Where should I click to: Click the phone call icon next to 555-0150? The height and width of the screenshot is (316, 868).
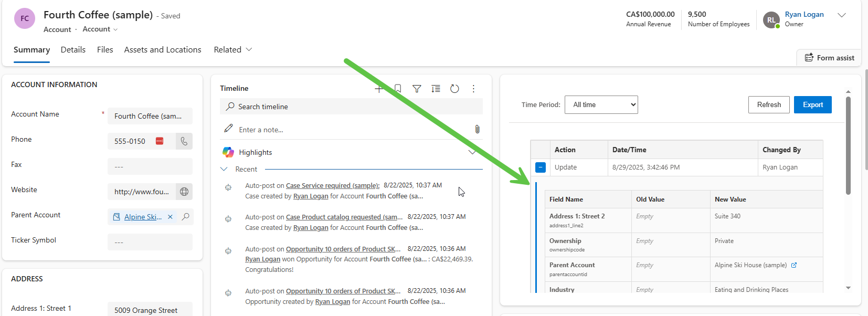pos(184,141)
